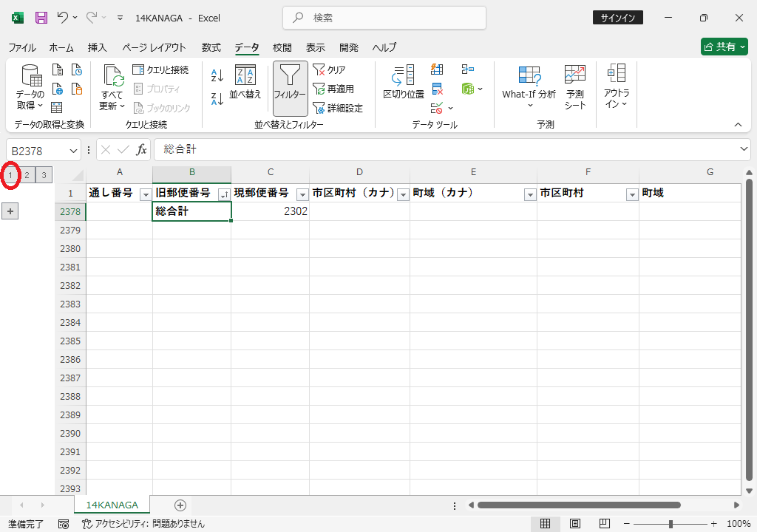Open the アウトライン dropdown
The height and width of the screenshot is (532, 757).
point(617,87)
